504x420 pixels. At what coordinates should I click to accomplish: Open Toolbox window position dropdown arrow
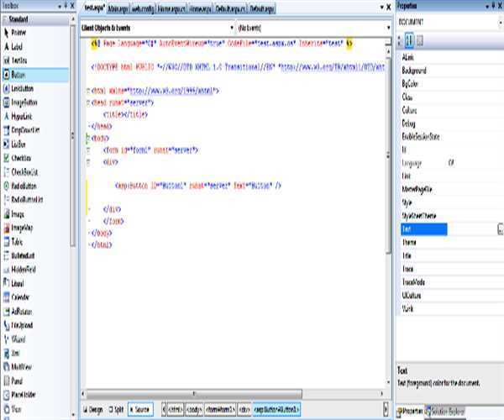coord(60,6)
